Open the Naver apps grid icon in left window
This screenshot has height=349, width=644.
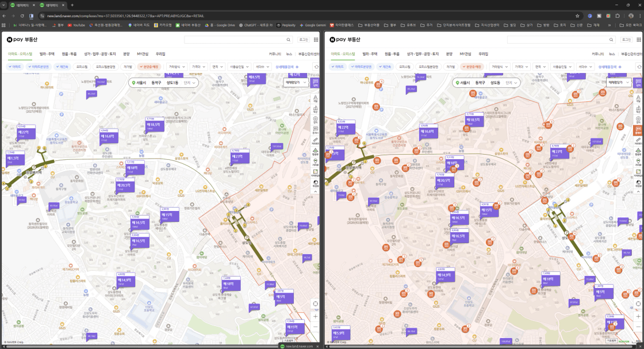[x=316, y=40]
